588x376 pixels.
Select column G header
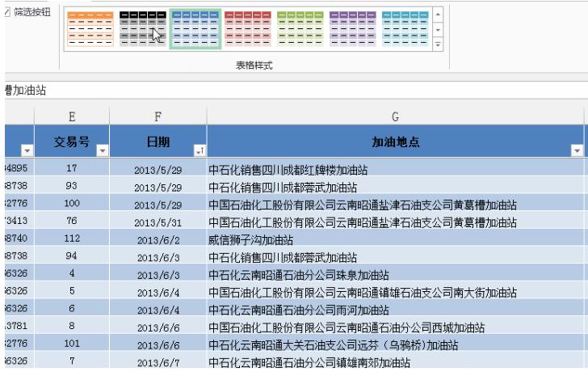394,118
